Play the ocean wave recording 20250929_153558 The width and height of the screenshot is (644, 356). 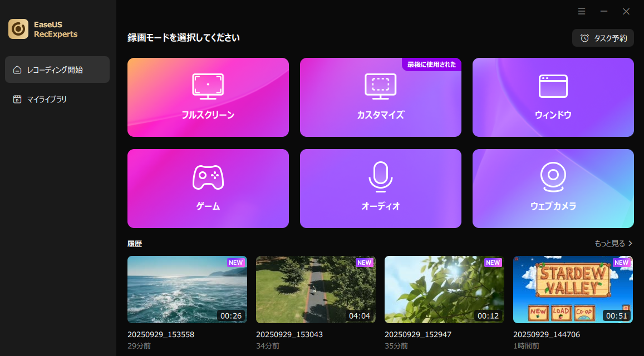[x=187, y=289]
